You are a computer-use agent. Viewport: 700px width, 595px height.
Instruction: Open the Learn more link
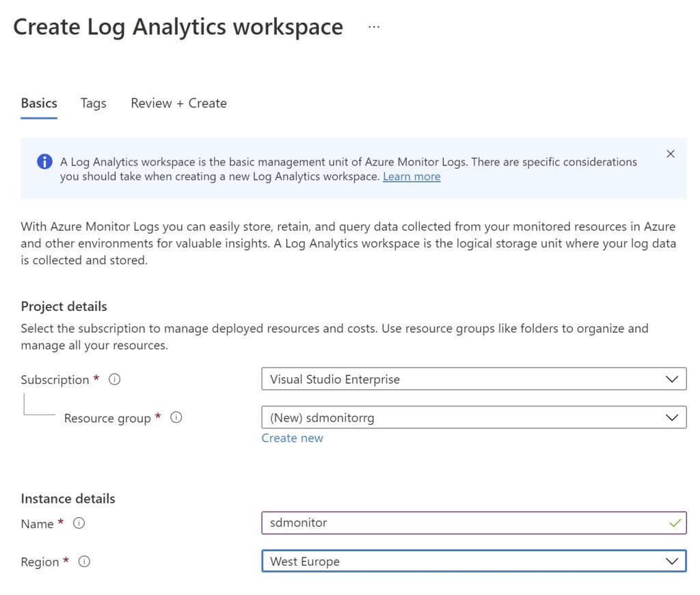pyautogui.click(x=412, y=177)
